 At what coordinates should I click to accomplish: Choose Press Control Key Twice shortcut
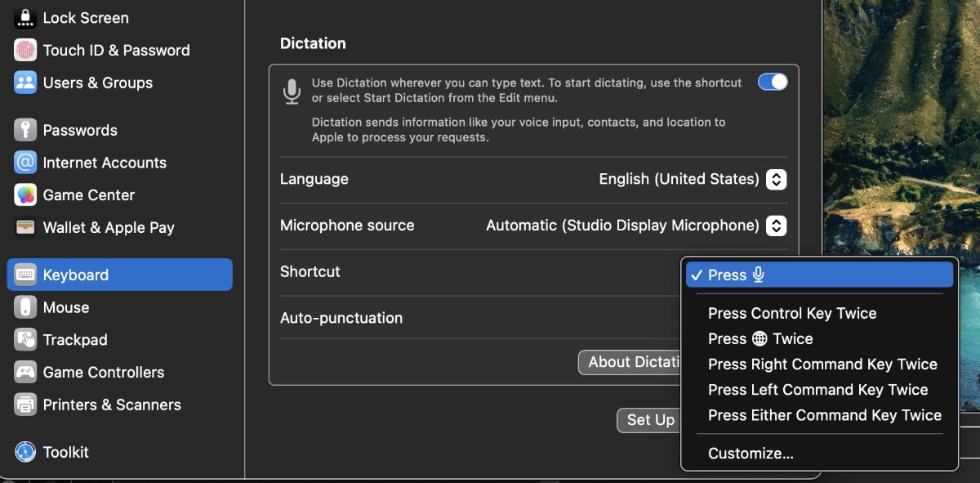pyautogui.click(x=791, y=314)
